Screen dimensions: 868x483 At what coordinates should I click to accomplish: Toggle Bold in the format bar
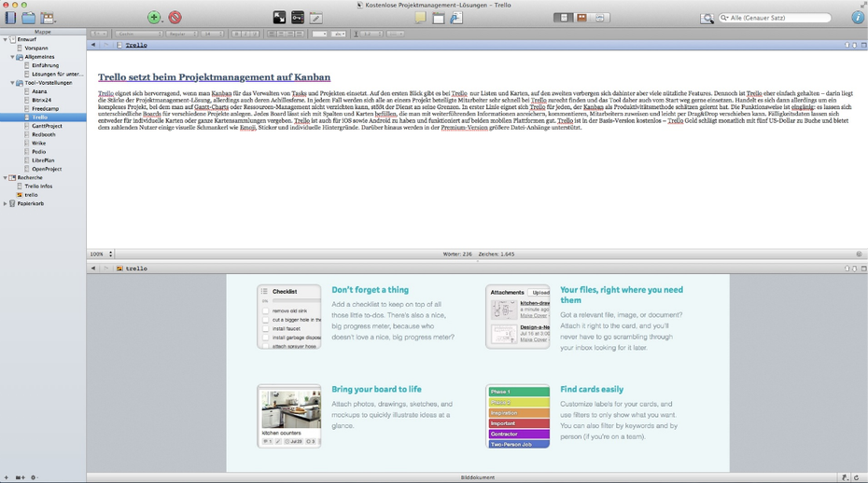point(236,34)
